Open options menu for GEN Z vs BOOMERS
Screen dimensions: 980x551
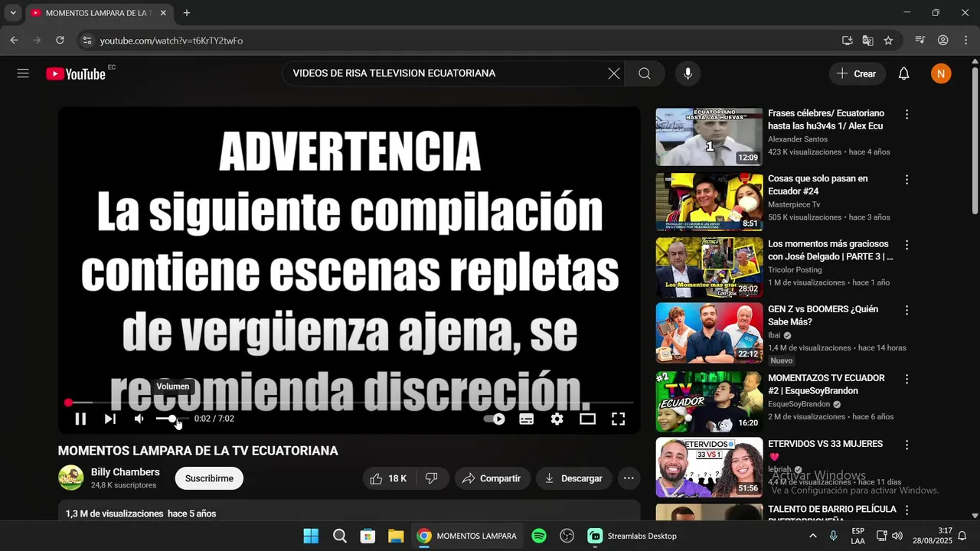point(906,311)
